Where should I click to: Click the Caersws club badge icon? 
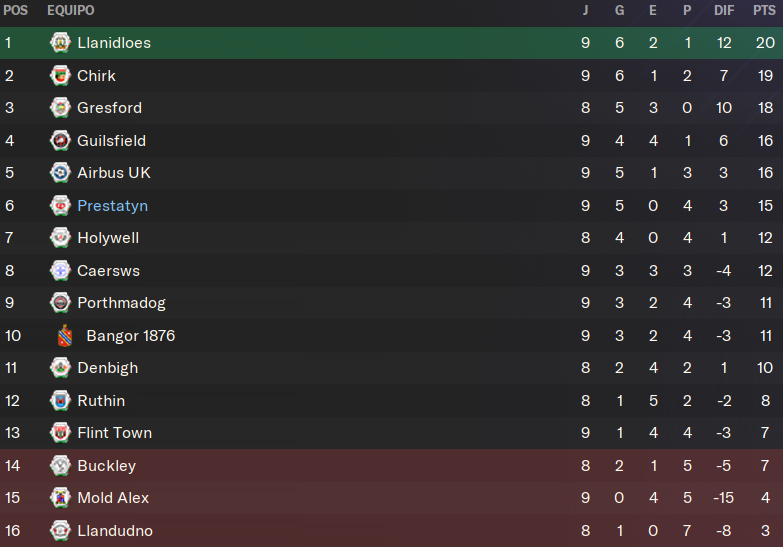(60, 270)
